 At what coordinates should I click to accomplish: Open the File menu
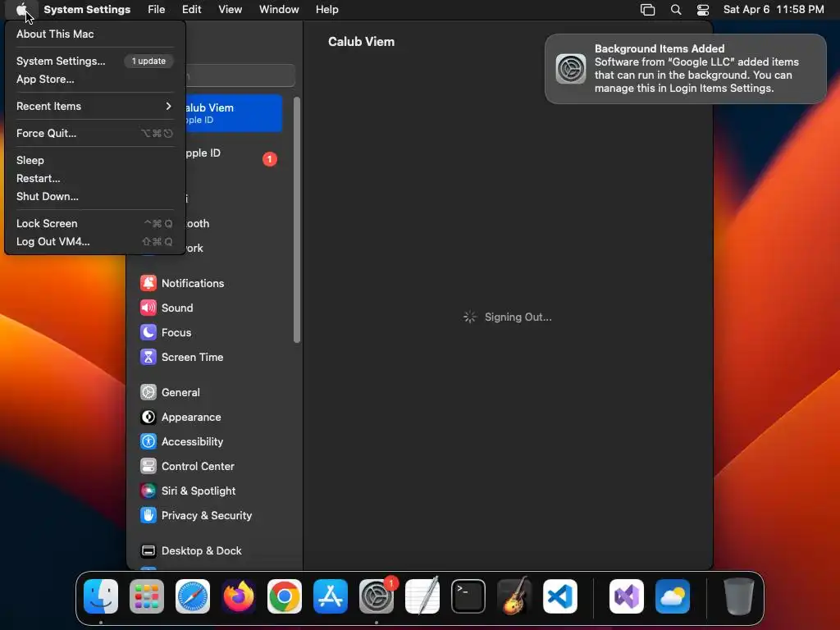click(157, 10)
